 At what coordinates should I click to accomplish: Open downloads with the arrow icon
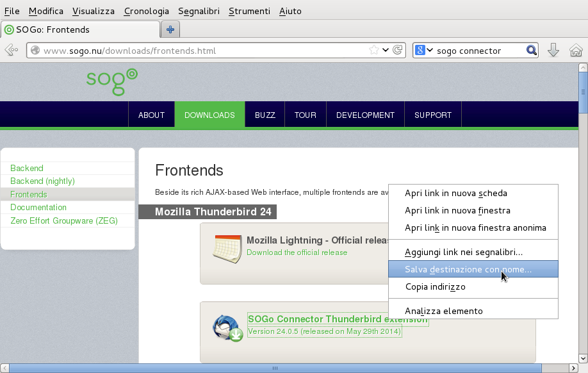point(553,51)
